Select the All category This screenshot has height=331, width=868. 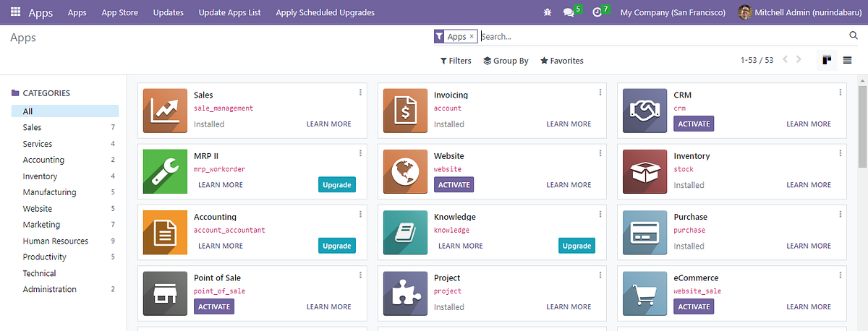(65, 111)
